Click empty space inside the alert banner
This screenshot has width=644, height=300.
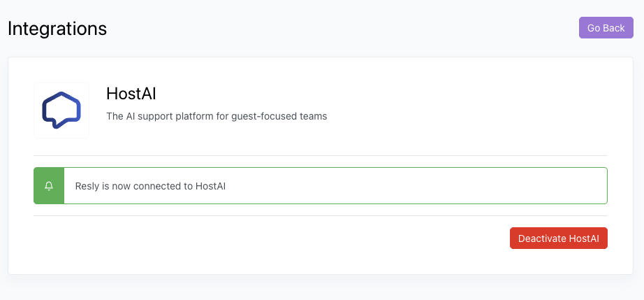pos(419,186)
